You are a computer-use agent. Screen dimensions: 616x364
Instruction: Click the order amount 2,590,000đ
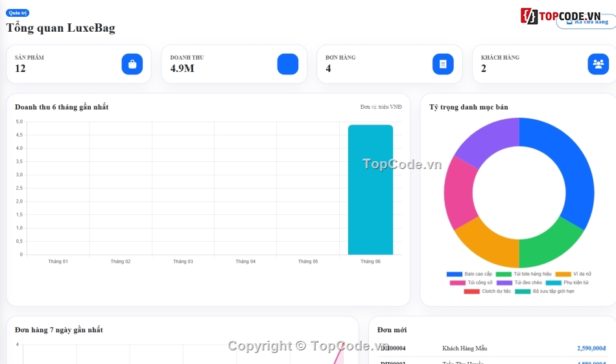[591, 348]
